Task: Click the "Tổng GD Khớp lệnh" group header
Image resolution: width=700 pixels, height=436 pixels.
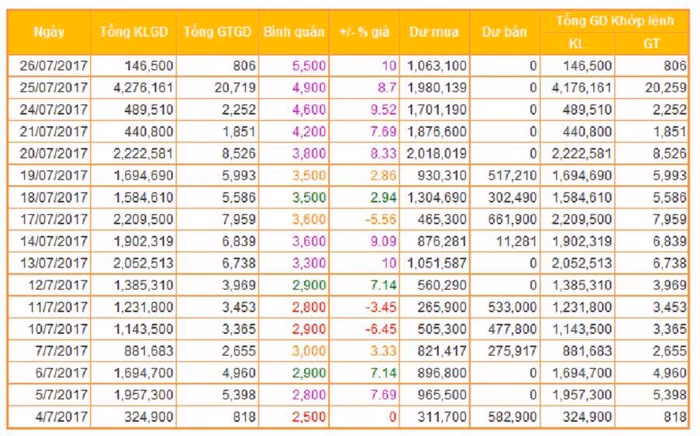Action: (x=614, y=22)
